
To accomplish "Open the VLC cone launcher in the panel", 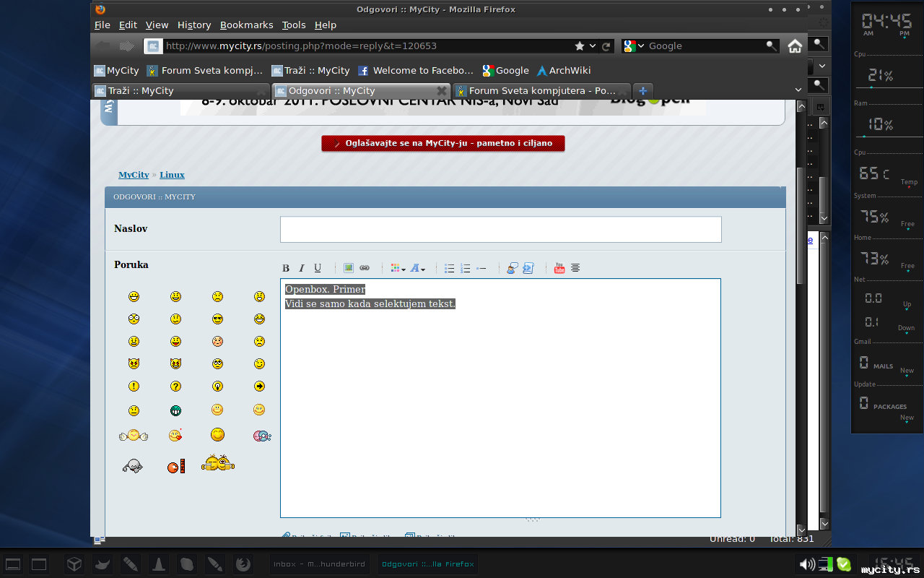I will tap(159, 564).
